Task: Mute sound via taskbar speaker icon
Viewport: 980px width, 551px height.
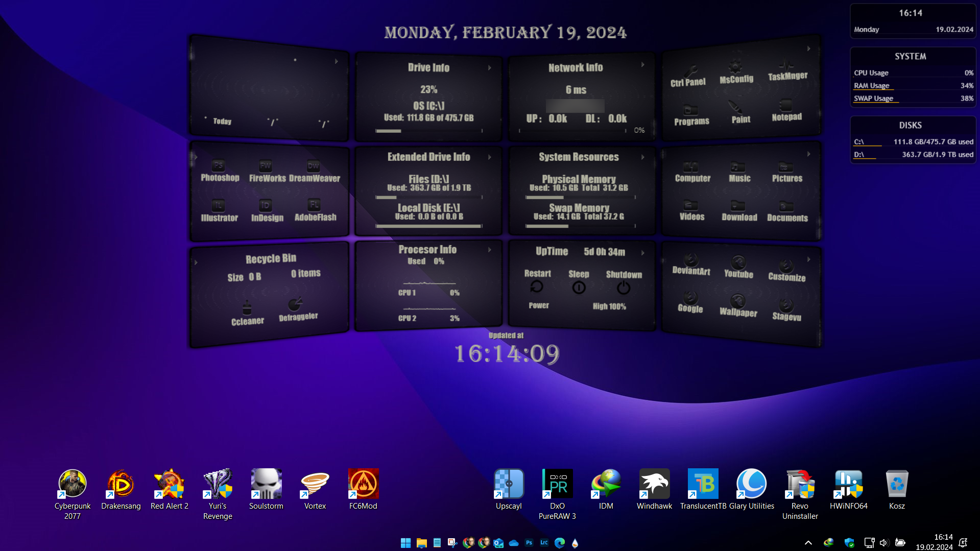Action: click(885, 543)
